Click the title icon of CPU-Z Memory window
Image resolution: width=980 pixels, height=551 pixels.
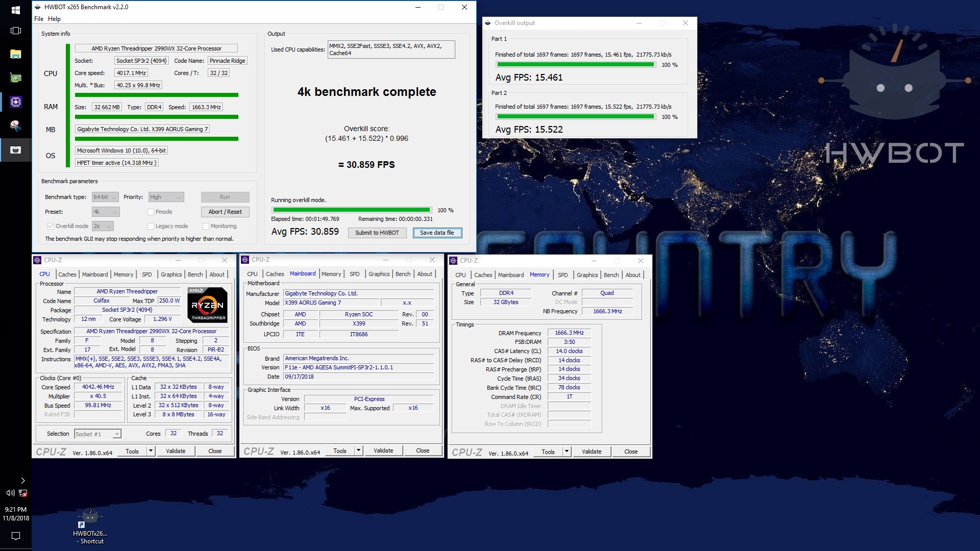click(453, 261)
